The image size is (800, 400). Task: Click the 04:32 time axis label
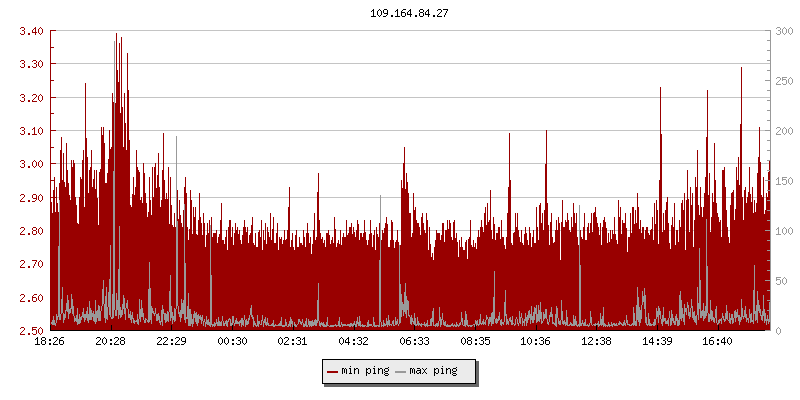[x=354, y=342]
